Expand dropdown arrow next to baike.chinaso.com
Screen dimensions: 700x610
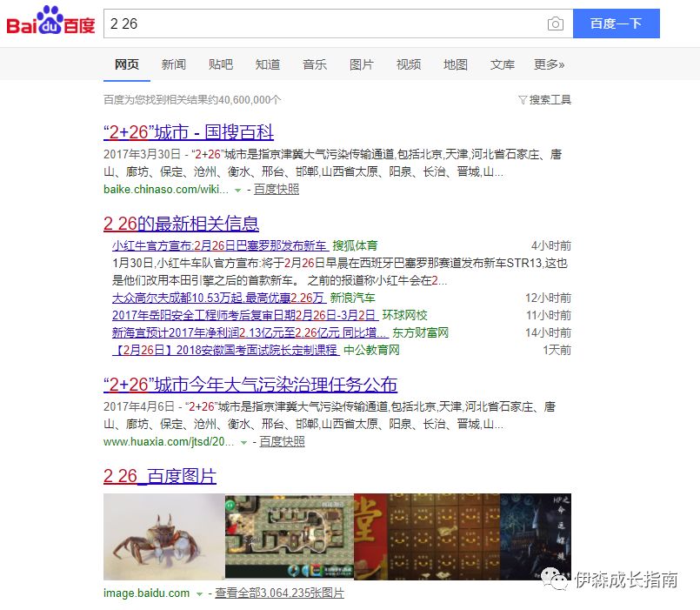238,191
